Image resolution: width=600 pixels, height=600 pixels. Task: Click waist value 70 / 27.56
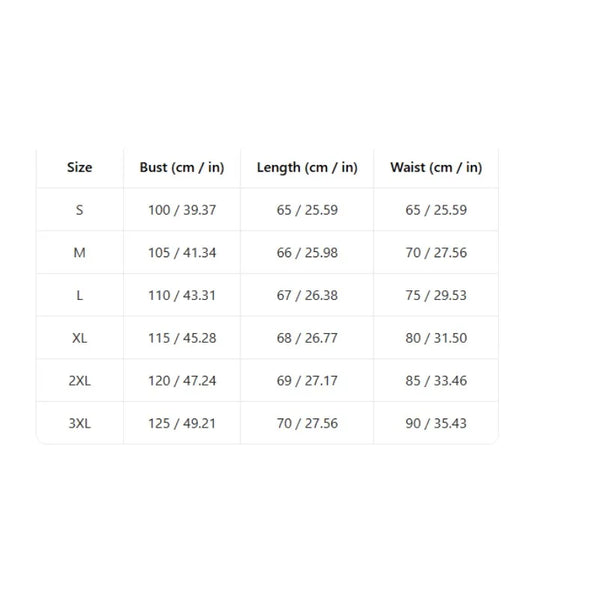click(x=436, y=253)
